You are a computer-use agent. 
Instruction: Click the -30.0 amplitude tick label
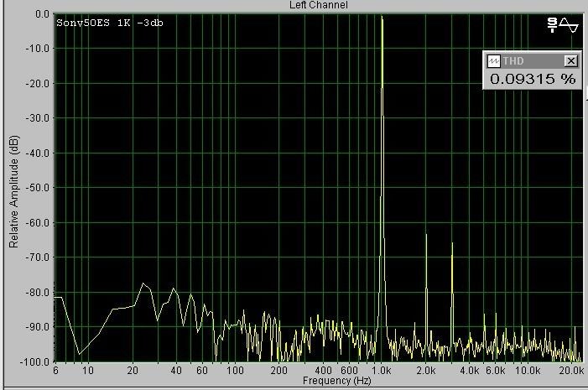point(37,118)
